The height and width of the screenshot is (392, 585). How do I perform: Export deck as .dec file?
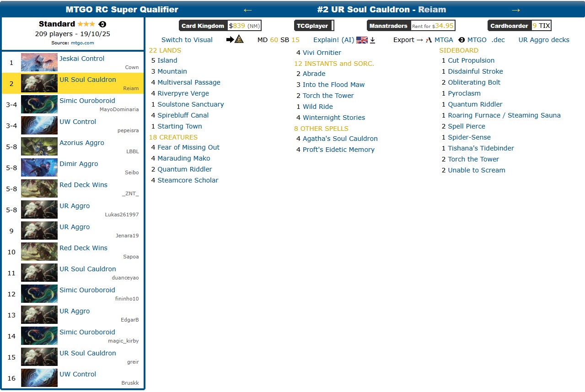[498, 40]
